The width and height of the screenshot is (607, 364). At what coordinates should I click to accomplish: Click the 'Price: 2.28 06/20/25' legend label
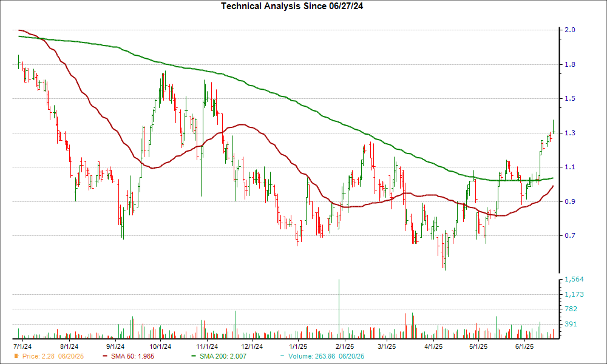(x=53, y=356)
